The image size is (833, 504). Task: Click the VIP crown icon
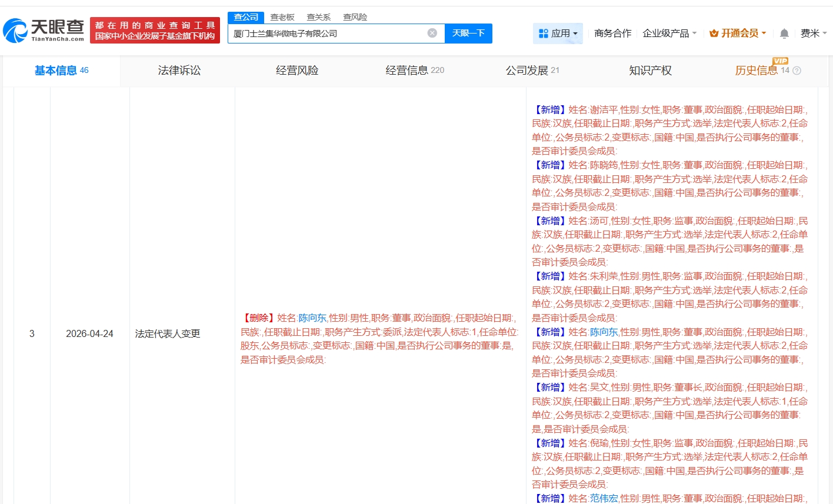(x=714, y=34)
